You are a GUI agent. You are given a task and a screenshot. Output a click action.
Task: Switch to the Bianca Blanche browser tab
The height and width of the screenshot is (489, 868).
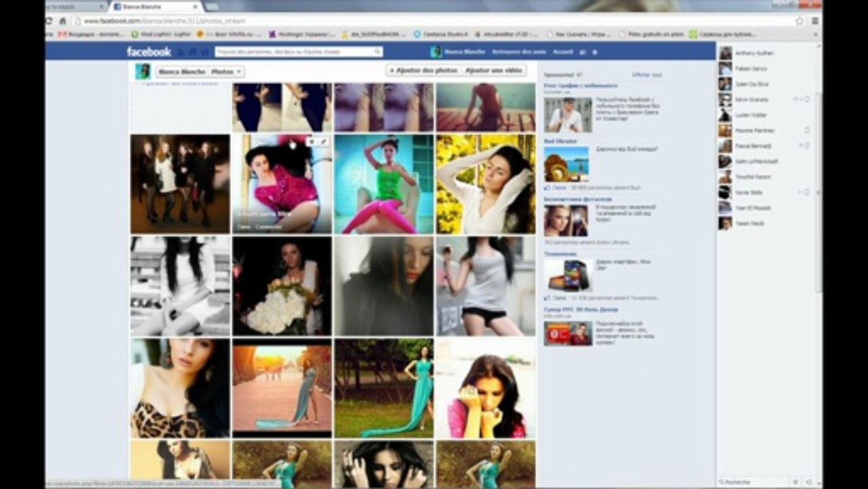pyautogui.click(x=155, y=7)
